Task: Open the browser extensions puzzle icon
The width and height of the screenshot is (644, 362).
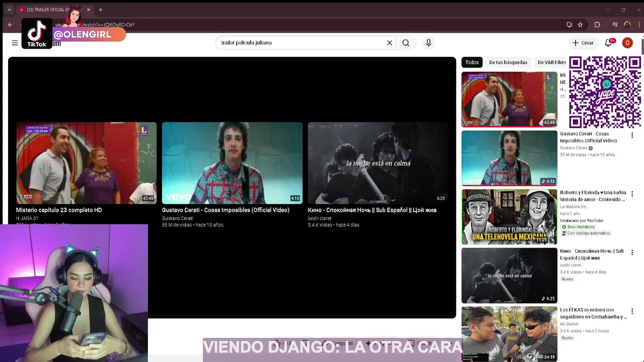Action: 597,25
